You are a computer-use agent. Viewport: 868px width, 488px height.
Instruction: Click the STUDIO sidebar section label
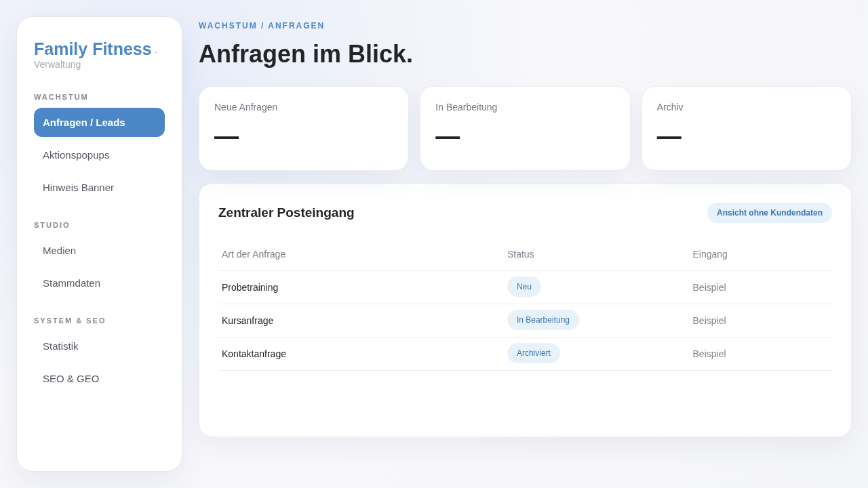[52, 225]
